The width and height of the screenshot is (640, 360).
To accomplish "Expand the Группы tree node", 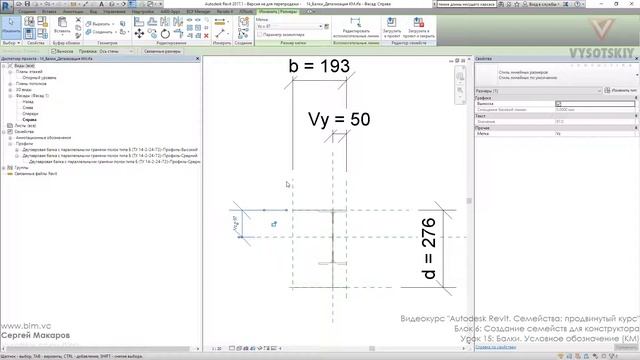I will 4,168.
